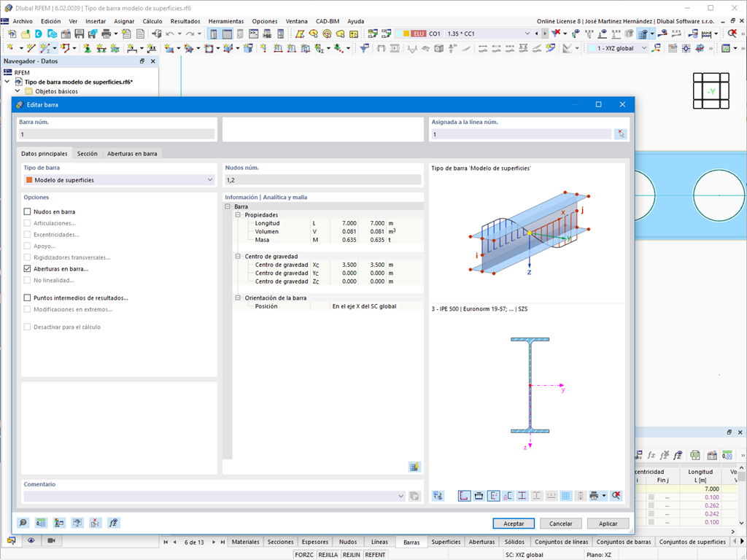Screen dimensions: 747x560
Task: Click the copy icon next to Comentario field
Action: tap(414, 496)
